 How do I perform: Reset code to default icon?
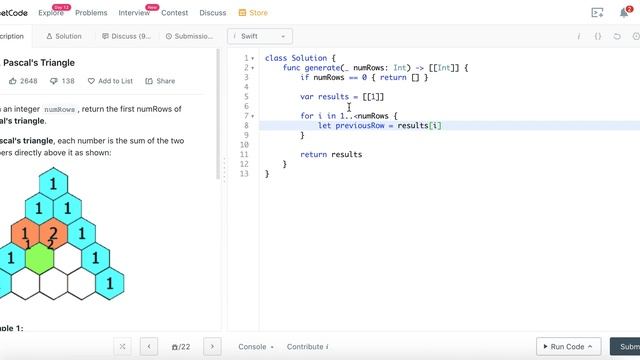[x=617, y=36]
